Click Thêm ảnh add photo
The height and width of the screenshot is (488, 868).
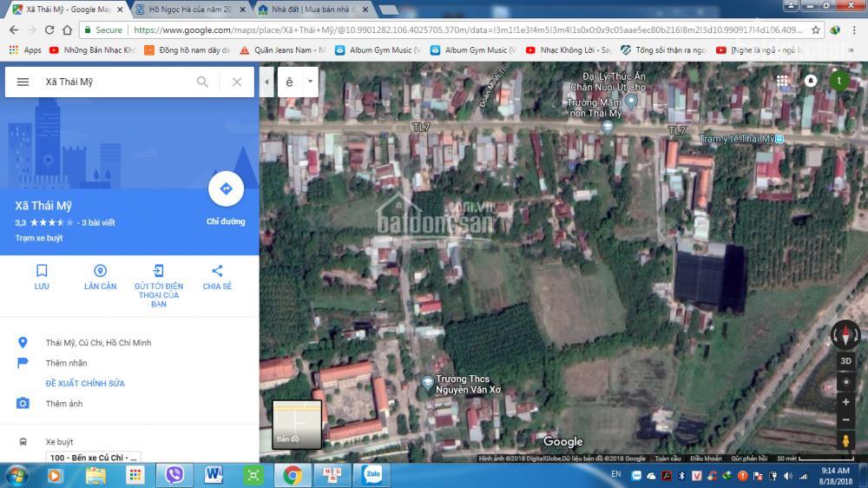coord(64,404)
